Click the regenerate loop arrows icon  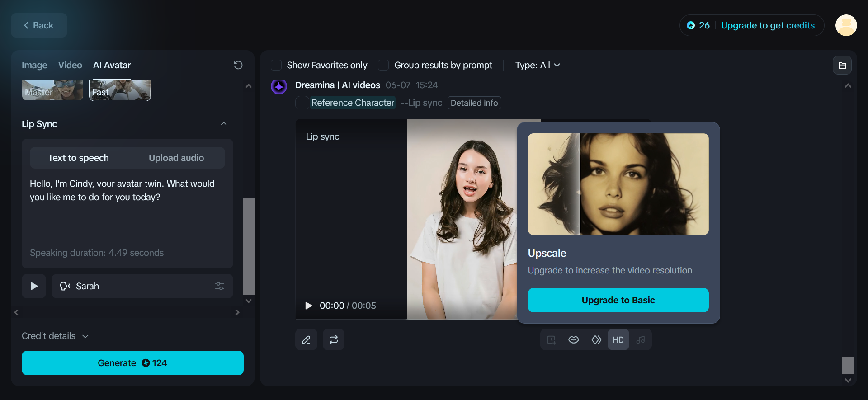tap(334, 340)
